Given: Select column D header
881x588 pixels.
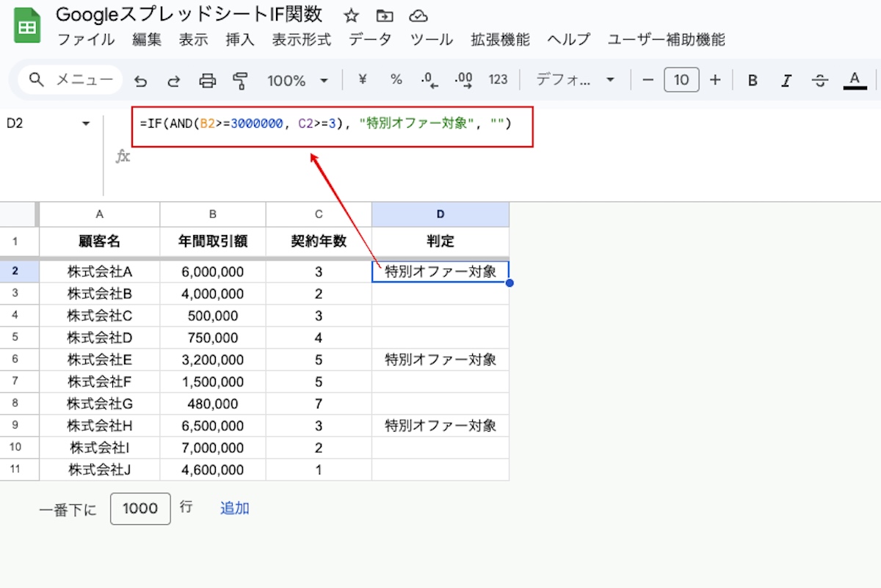Looking at the screenshot, I should point(440,214).
